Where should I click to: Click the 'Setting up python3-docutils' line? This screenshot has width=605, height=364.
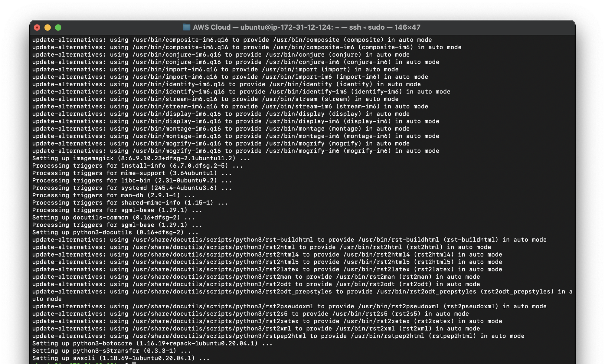tap(115, 232)
